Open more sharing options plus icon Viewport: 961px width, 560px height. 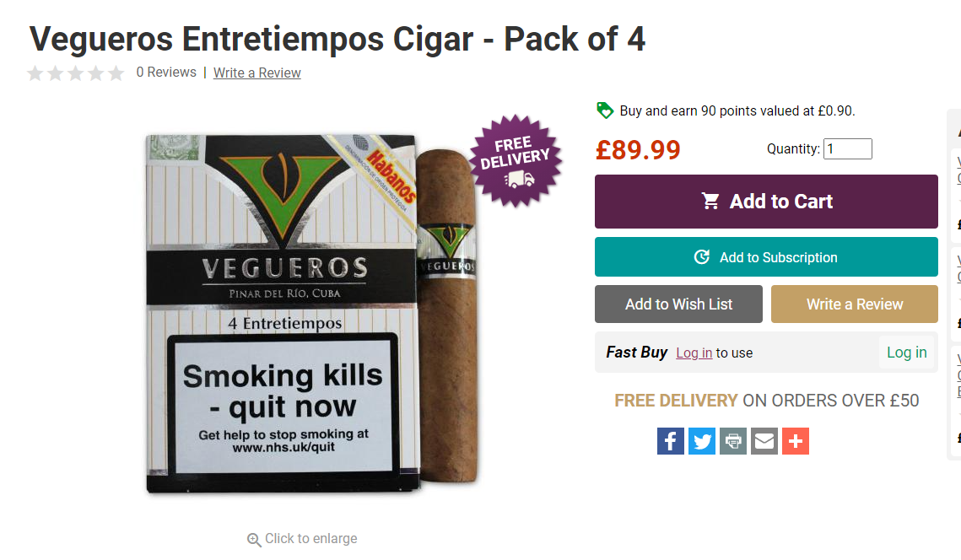796,441
